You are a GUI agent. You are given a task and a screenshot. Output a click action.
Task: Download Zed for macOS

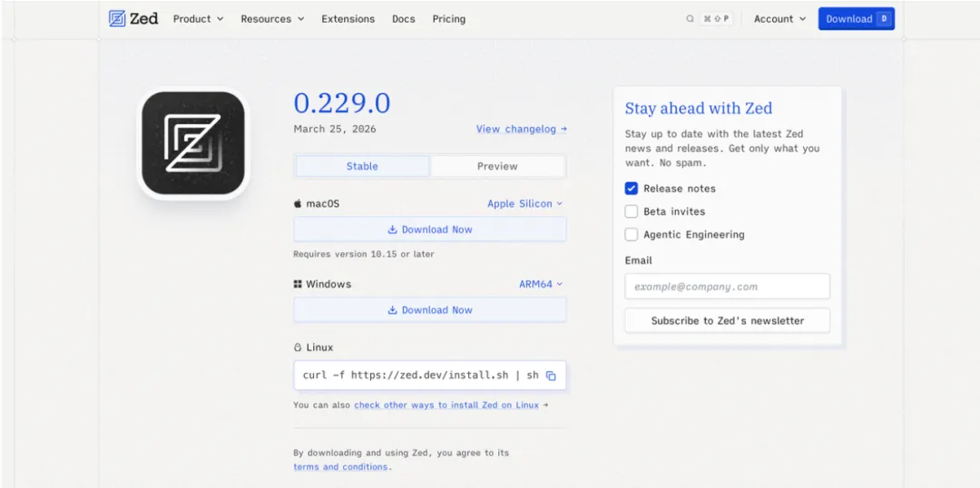point(430,229)
